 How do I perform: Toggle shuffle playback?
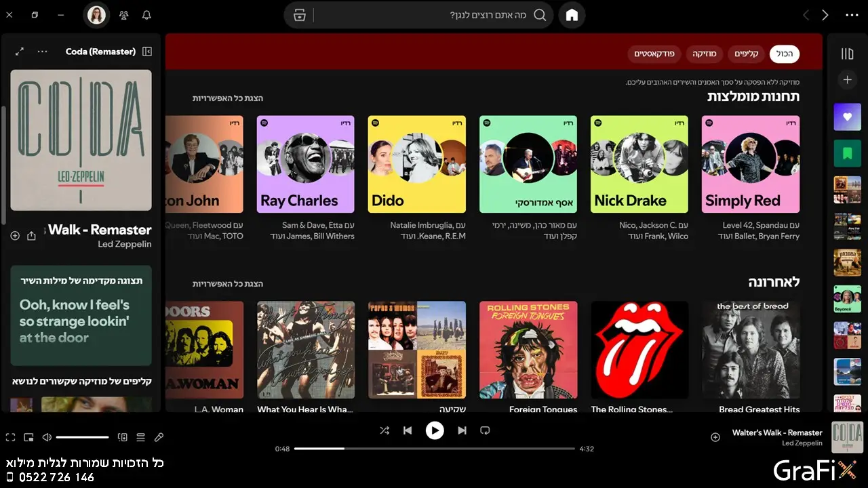coord(384,430)
